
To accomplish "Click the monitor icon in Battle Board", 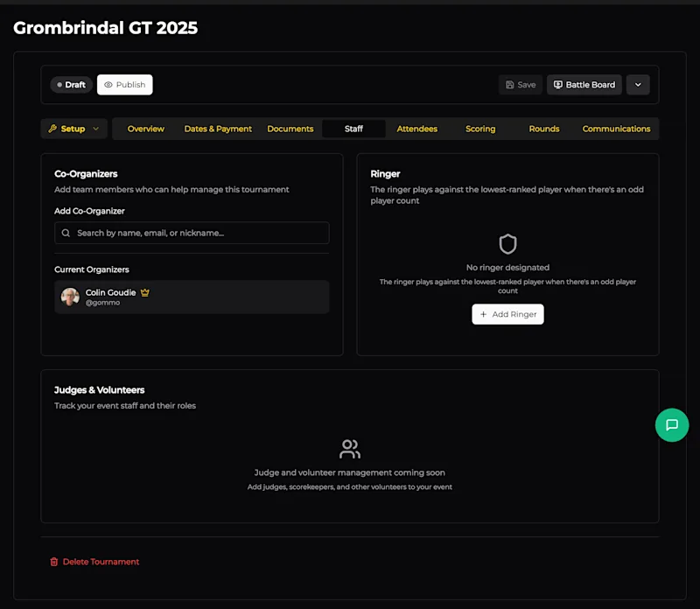I will click(557, 84).
